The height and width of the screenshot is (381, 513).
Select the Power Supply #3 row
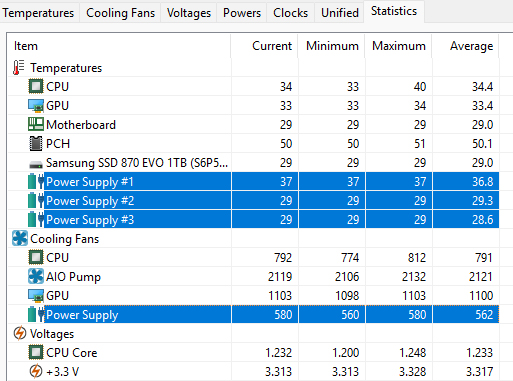[x=254, y=219]
